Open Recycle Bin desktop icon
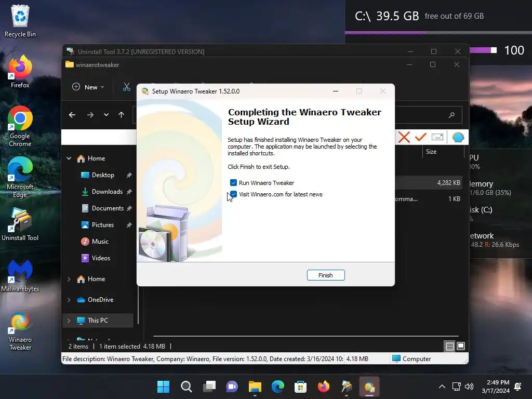Screen dimensions: 532x399 [x=20, y=21]
